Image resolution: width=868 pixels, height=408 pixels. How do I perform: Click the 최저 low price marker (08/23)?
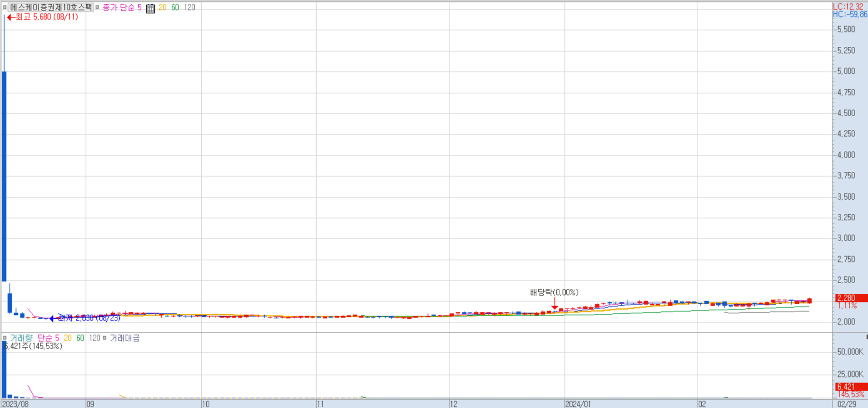click(x=85, y=318)
